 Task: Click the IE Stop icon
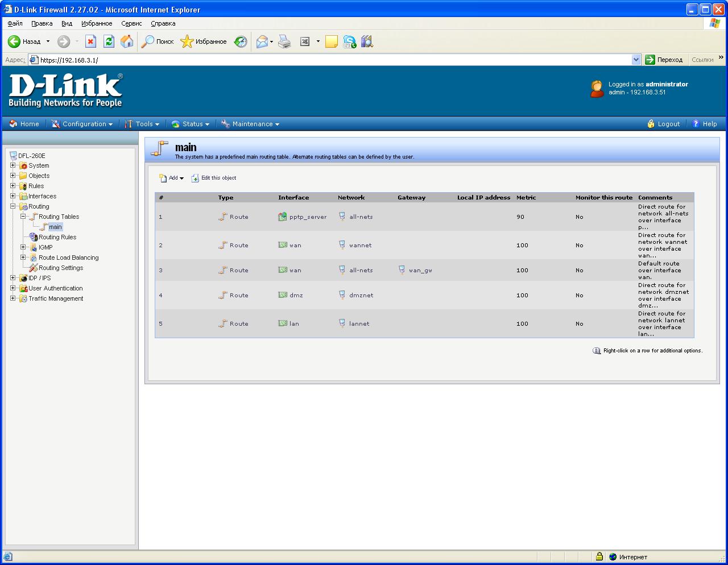coord(90,41)
